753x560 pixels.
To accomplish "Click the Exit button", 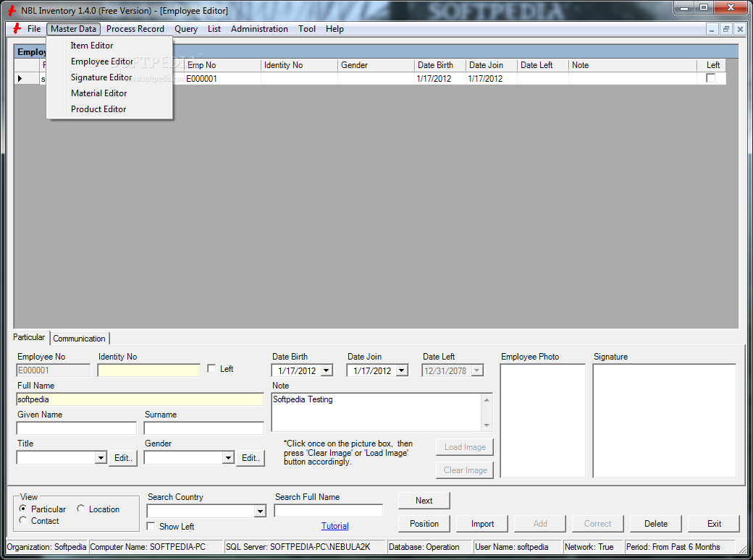I will (714, 524).
